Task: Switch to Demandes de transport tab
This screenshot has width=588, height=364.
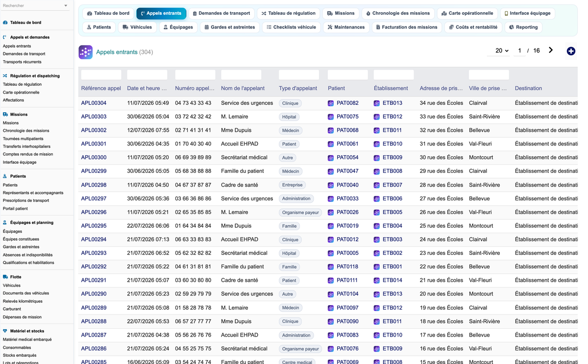Action: (221, 13)
